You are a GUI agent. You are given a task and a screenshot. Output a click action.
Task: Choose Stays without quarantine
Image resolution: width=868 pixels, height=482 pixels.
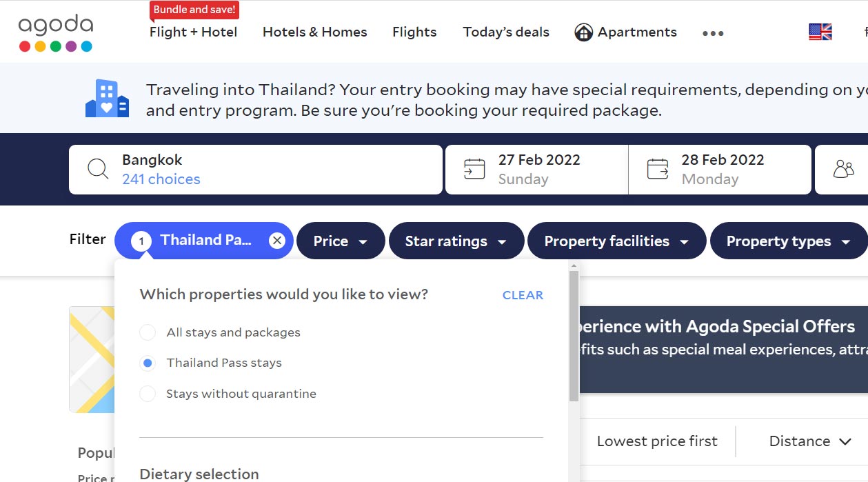(x=148, y=394)
